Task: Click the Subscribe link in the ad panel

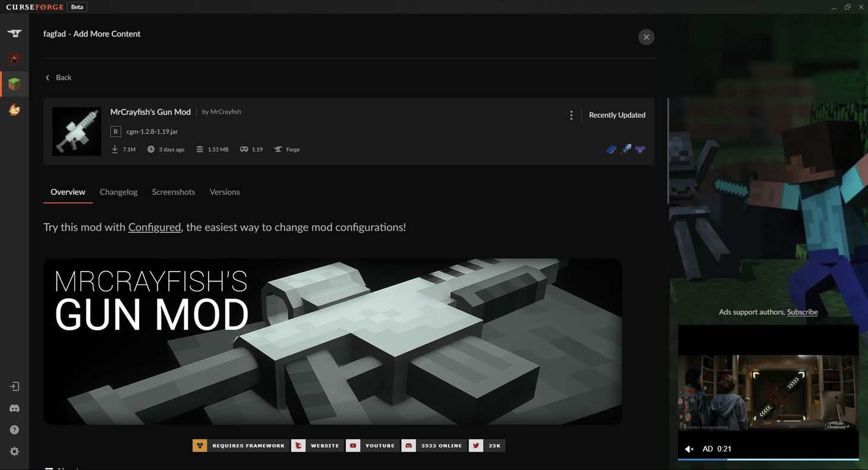Action: coord(802,311)
